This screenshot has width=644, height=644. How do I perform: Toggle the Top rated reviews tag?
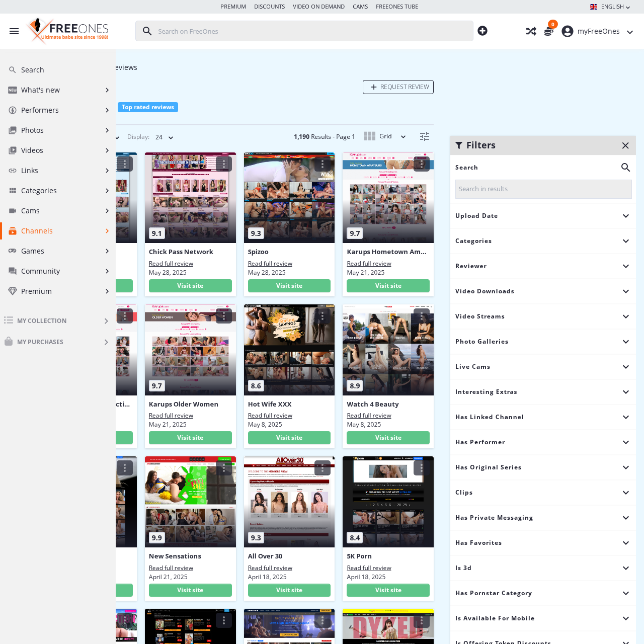click(148, 107)
